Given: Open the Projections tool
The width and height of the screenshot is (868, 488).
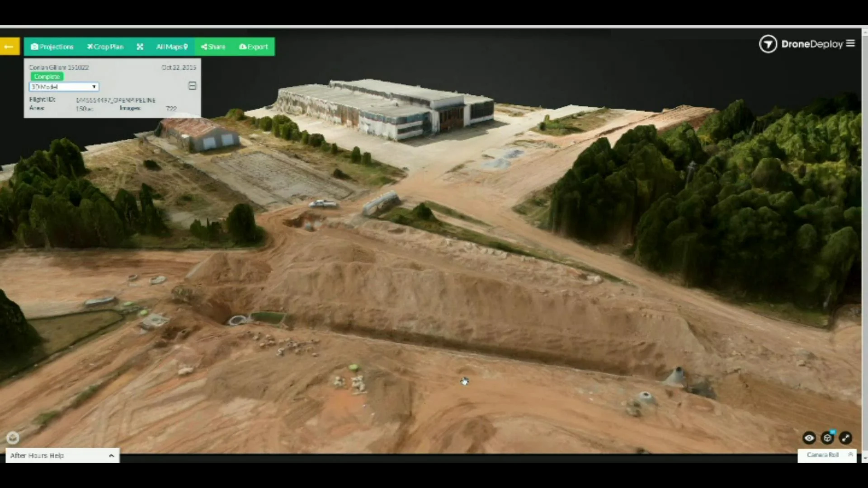Looking at the screenshot, I should tap(52, 47).
